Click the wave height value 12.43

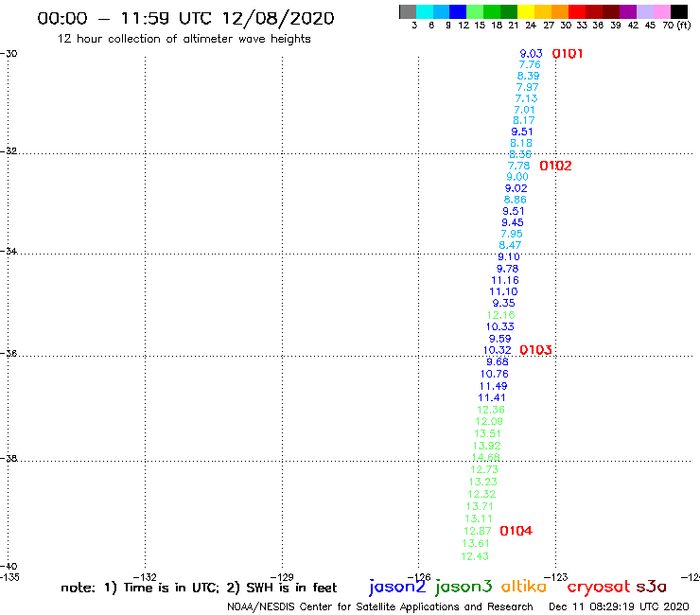[475, 556]
